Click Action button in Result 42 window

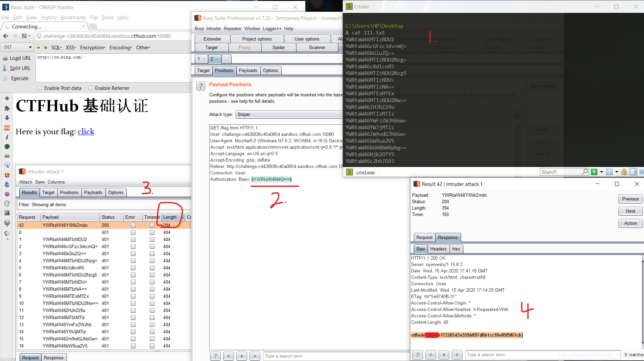630,223
